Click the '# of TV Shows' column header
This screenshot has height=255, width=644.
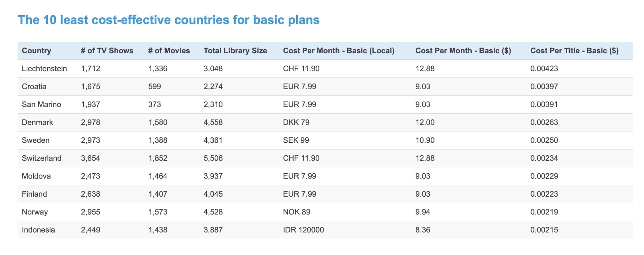[x=107, y=51]
